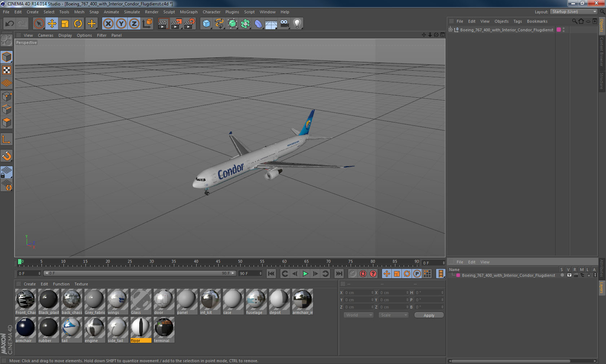Toggle Z axis lock
606x364 pixels.
(x=134, y=24)
